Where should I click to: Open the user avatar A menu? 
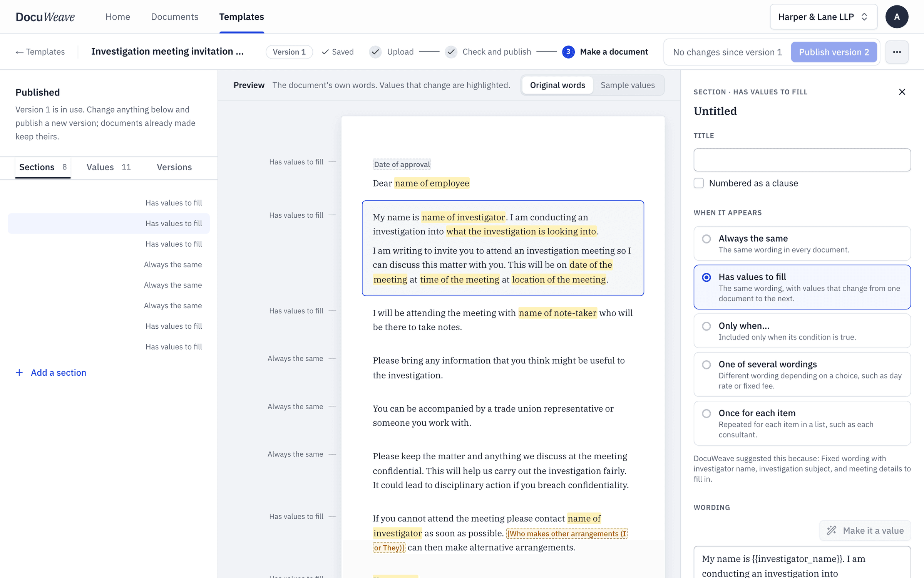[x=897, y=17]
